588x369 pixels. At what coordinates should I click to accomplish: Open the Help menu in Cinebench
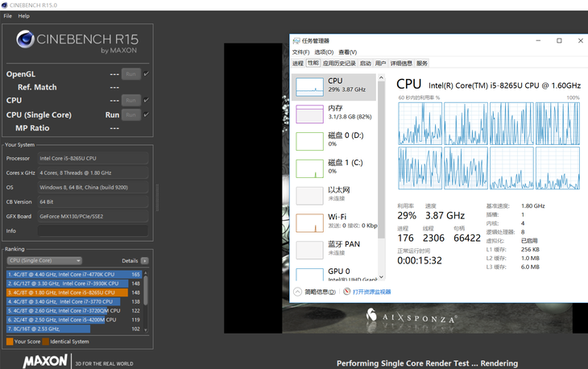(x=23, y=16)
